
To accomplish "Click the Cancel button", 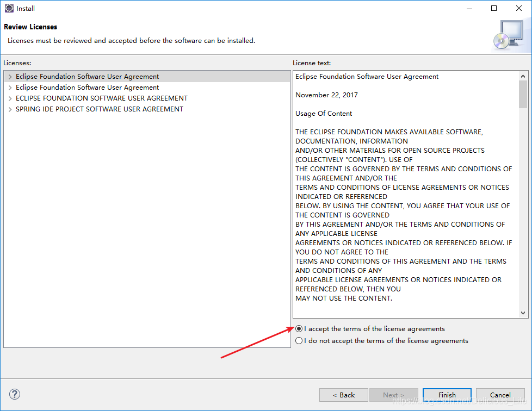I will (500, 395).
